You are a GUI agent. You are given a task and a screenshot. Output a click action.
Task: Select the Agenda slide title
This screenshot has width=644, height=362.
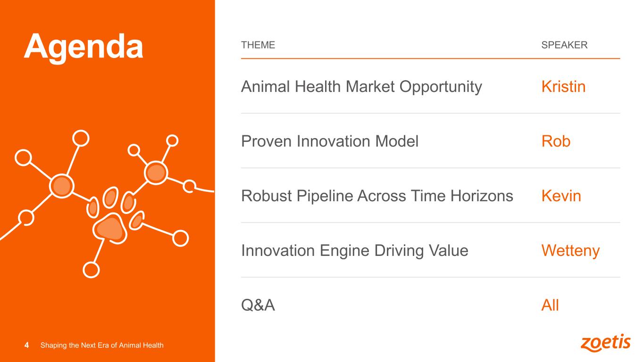point(84,47)
